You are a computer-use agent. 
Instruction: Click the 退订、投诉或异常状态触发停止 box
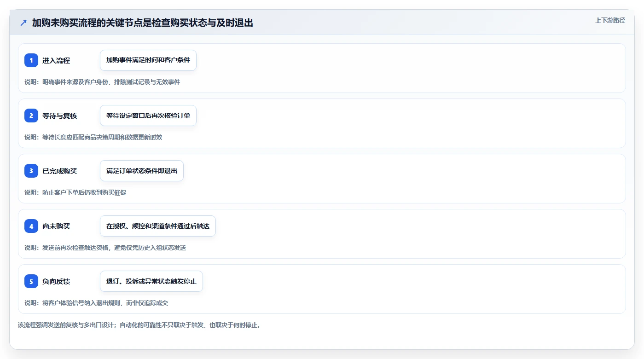151,281
